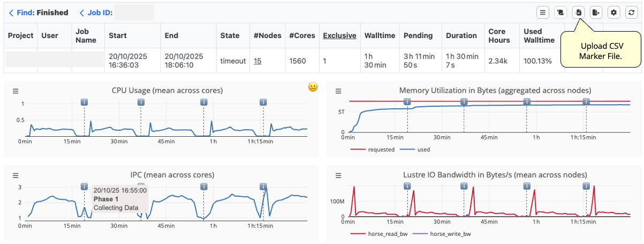The height and width of the screenshot is (244, 644).
Task: Click the export file icon button
Action: coord(596,12)
